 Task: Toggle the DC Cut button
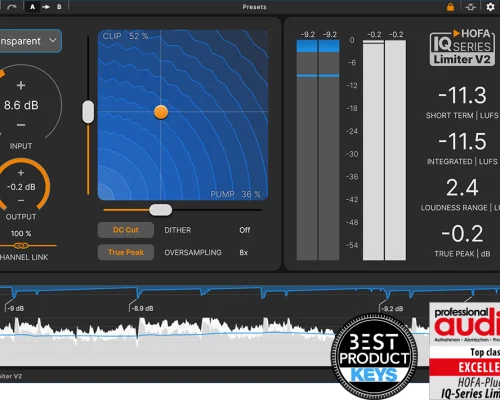coord(126,230)
